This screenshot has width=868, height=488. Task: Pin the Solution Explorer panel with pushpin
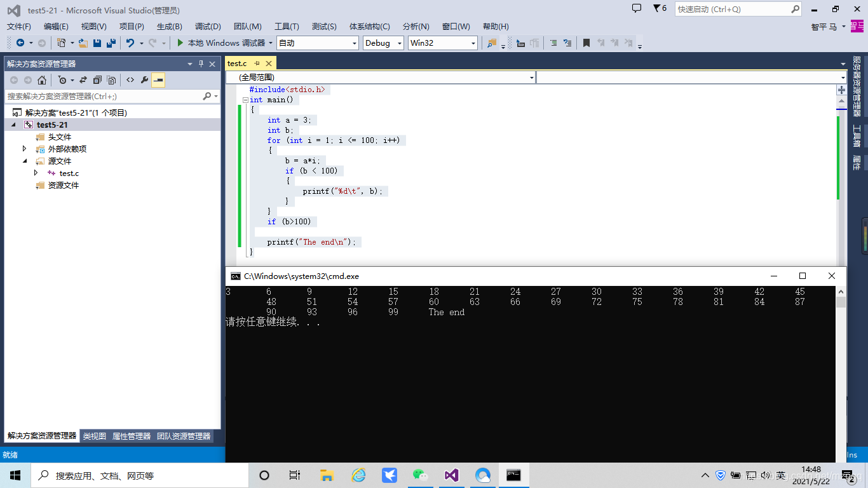click(201, 64)
